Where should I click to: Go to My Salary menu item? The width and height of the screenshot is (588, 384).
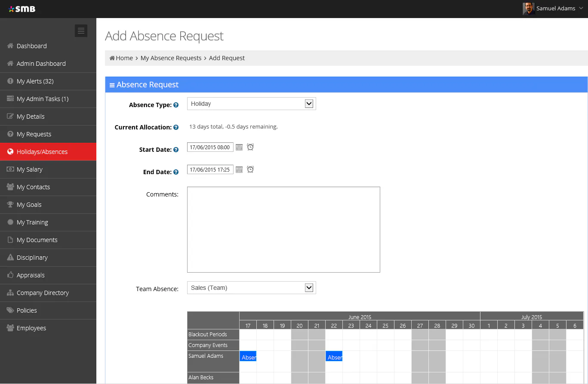click(29, 169)
